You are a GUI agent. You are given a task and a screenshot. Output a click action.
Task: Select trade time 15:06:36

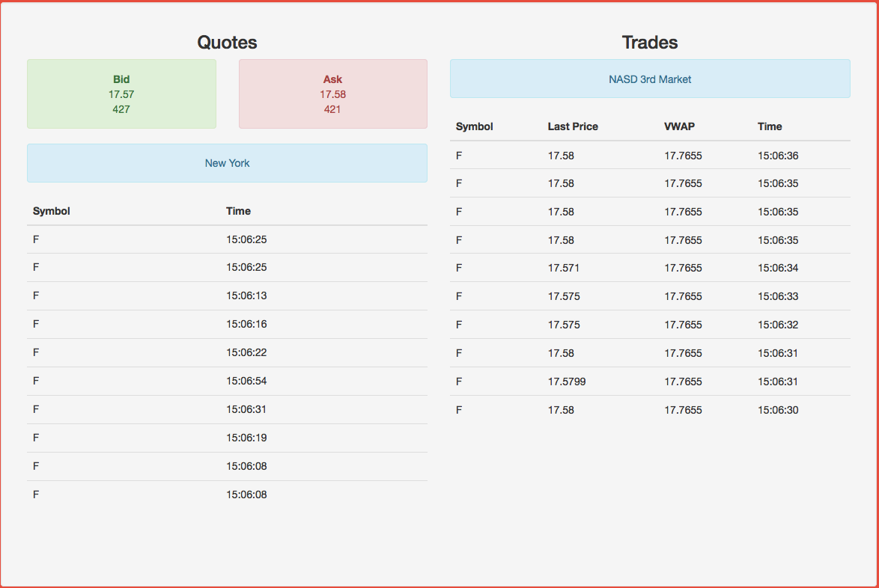point(778,156)
